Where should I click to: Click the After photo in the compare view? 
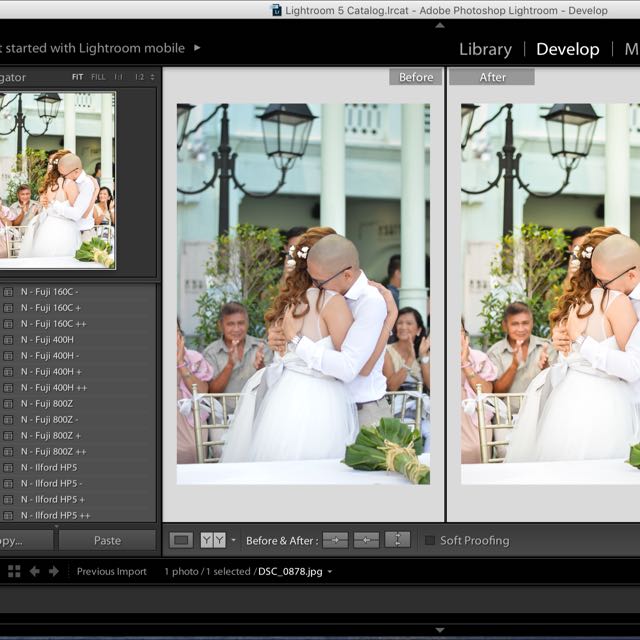[550, 294]
